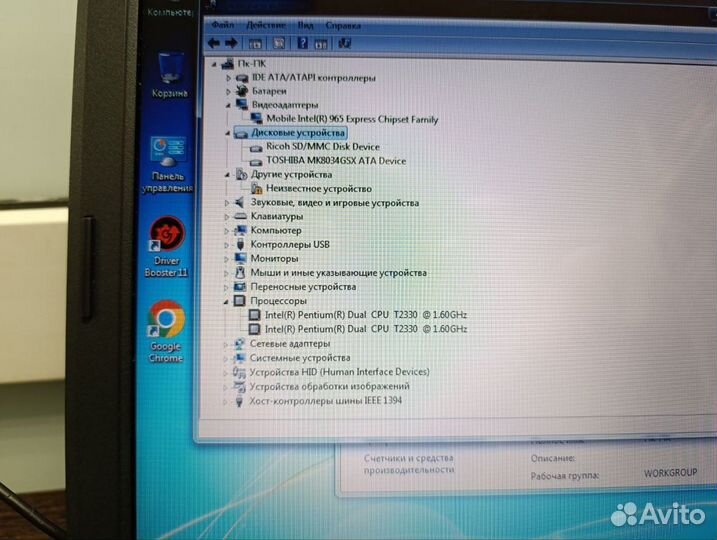
Task: Click the Forward arrow in toolbar
Action: [x=231, y=43]
